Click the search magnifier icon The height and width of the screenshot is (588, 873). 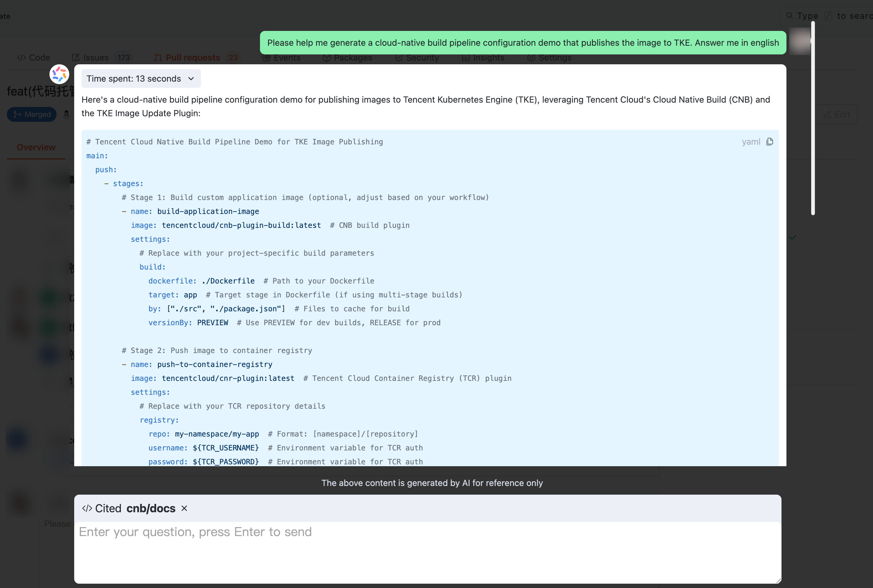[789, 16]
